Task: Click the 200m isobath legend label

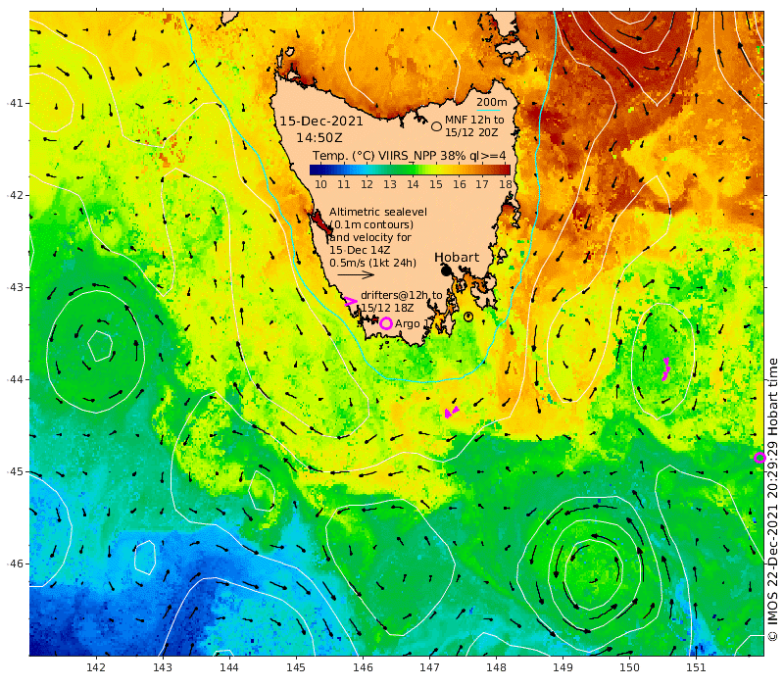Action: click(x=492, y=102)
